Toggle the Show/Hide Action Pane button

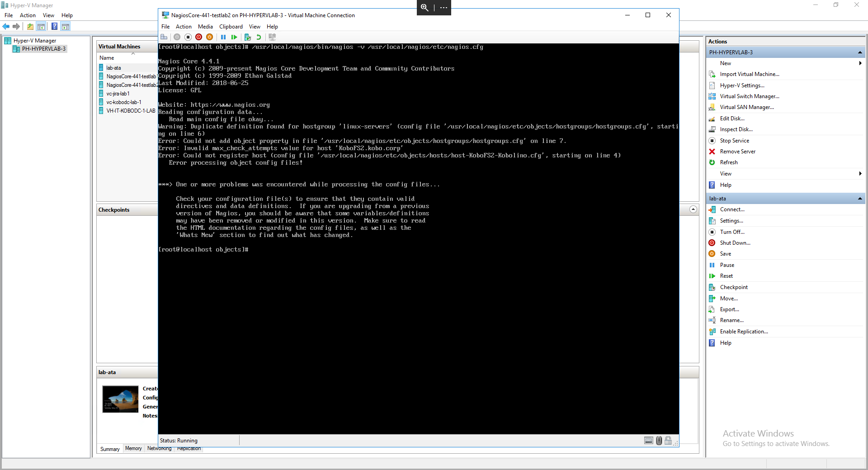click(x=66, y=27)
